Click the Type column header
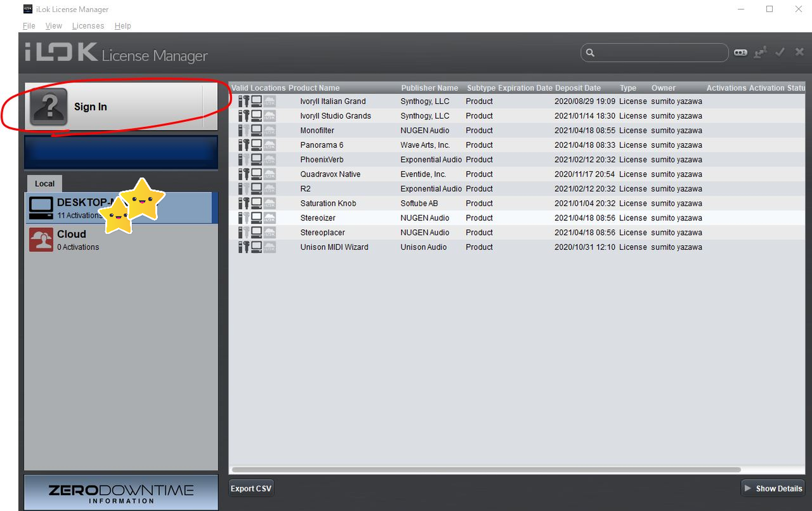 pyautogui.click(x=628, y=88)
